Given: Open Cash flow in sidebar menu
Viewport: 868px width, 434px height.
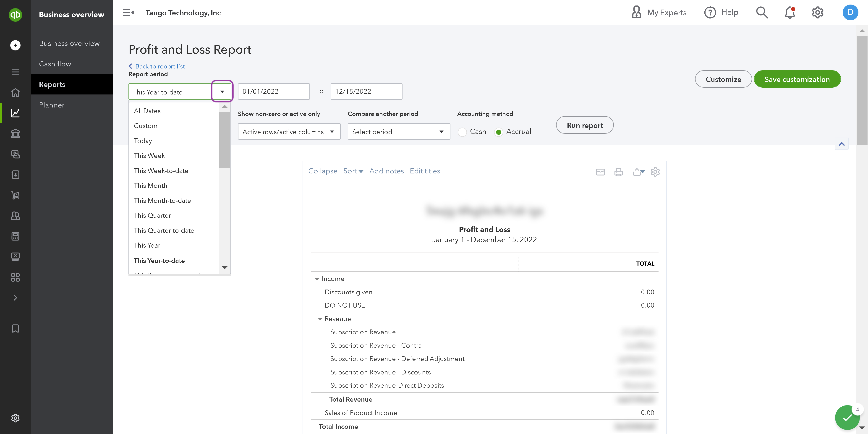Looking at the screenshot, I should click(55, 64).
